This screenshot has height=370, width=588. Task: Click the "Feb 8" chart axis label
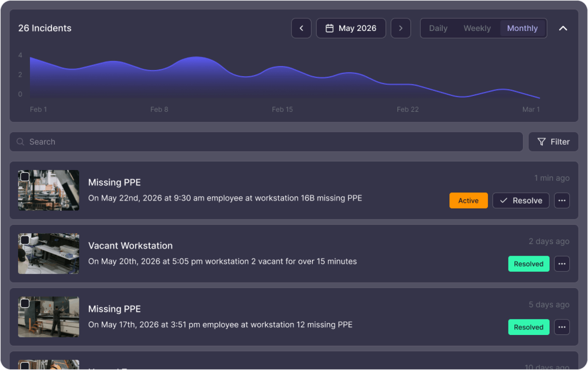pos(159,110)
